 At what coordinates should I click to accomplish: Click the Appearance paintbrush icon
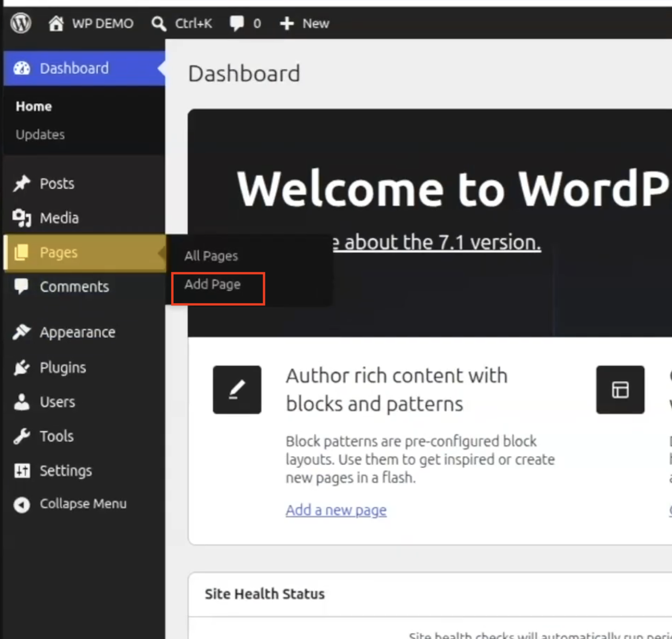point(22,332)
